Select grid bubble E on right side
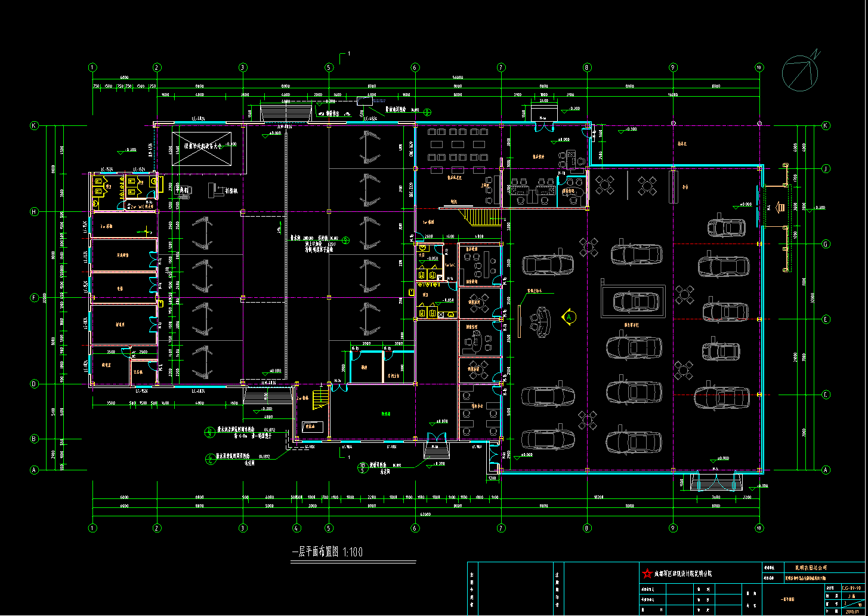Screen dimensions: 868x616 (x=826, y=319)
